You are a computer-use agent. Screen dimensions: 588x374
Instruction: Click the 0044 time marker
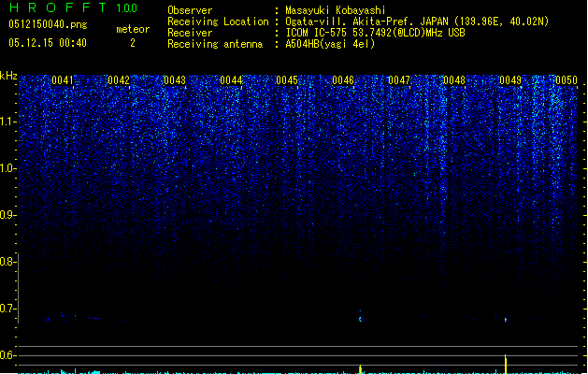[231, 80]
